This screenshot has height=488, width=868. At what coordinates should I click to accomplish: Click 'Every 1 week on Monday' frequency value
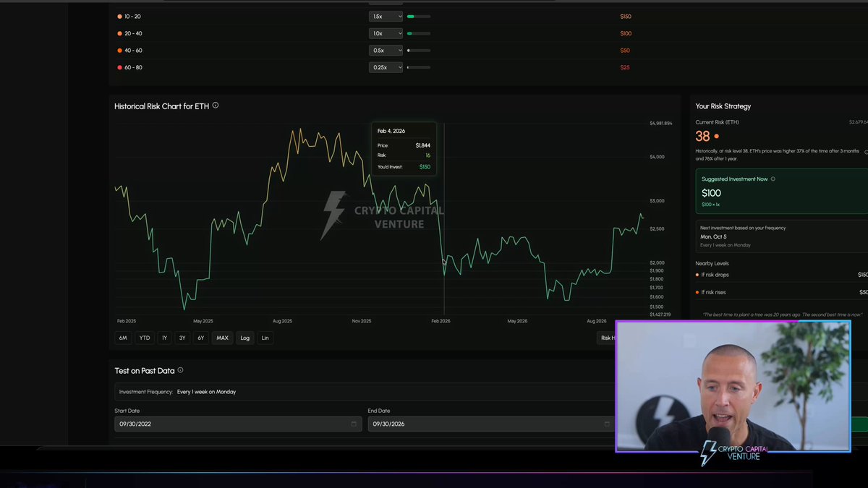[207, 392]
